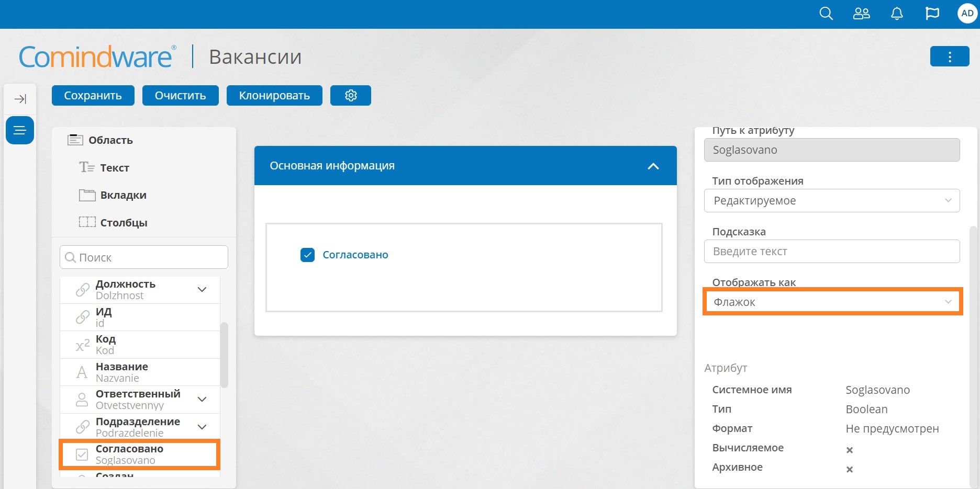Click the Согласовано field label on form
The height and width of the screenshot is (489, 980).
(x=355, y=255)
